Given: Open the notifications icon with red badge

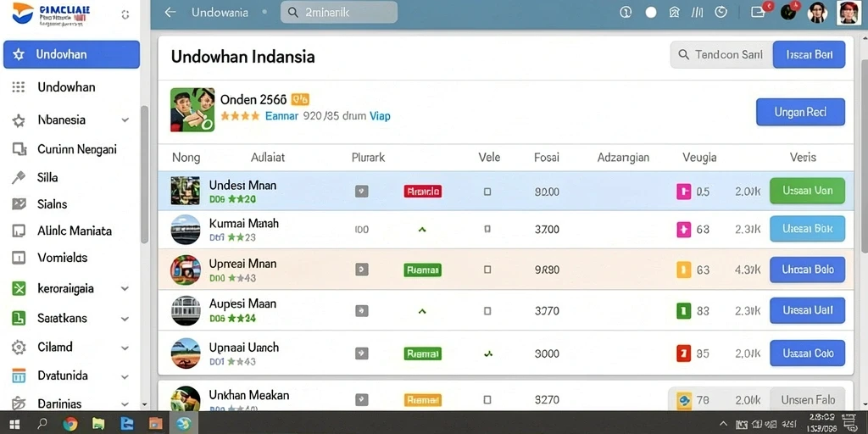Looking at the screenshot, I should point(760,11).
